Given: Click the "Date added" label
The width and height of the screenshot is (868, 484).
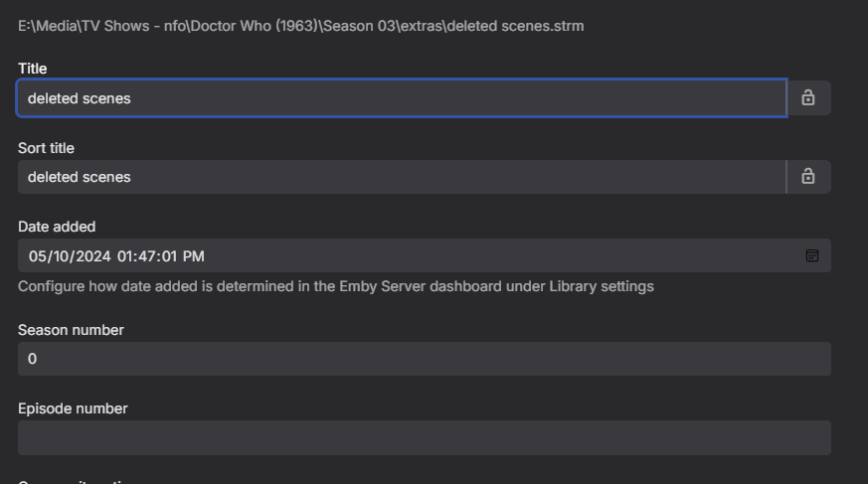Looking at the screenshot, I should coord(57,227).
